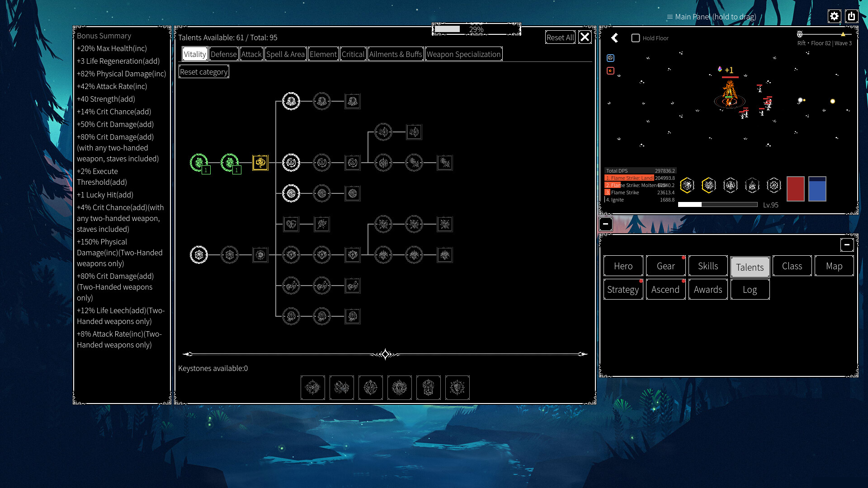Open the Class menu button
Viewport: 868px width, 488px height.
pyautogui.click(x=792, y=266)
